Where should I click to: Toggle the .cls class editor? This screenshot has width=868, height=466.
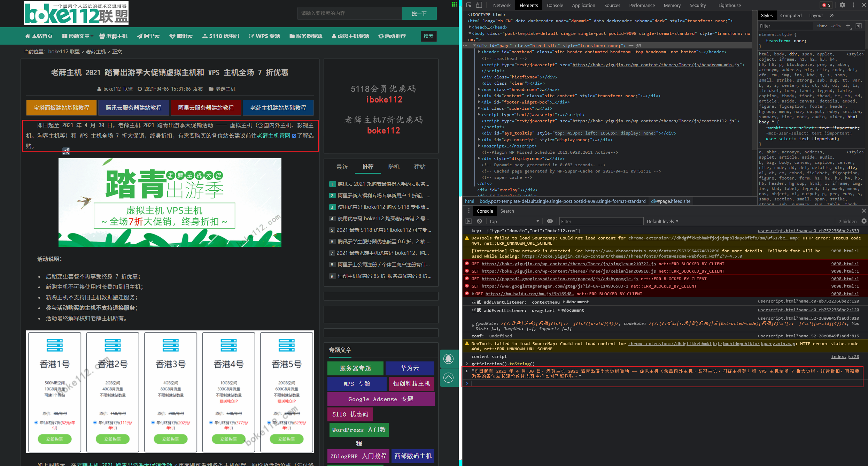coord(836,26)
